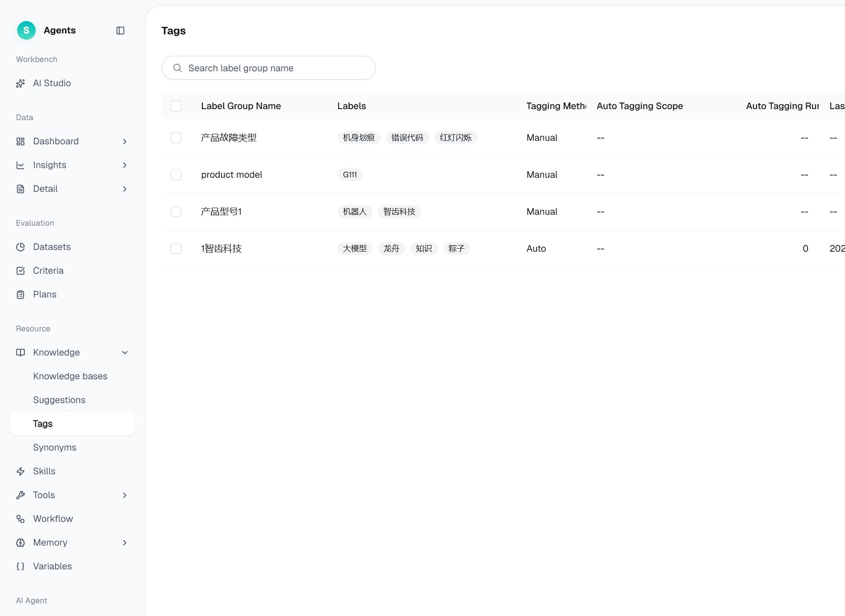Click the Agents workspace title
845x616 pixels.
pos(60,30)
